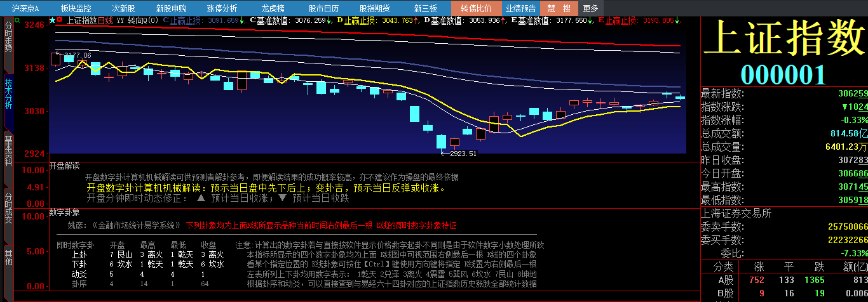Image resolution: width=868 pixels, height=302 pixels.
Task: Click the 转债比价 button
Action: click(x=476, y=8)
